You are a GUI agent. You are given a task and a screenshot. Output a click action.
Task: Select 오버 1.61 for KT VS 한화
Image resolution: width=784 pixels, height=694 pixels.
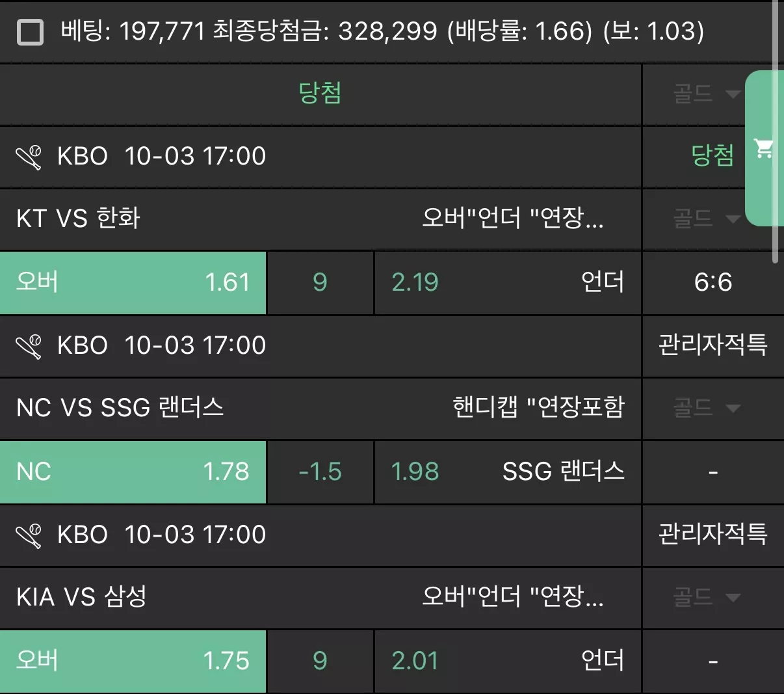(133, 283)
